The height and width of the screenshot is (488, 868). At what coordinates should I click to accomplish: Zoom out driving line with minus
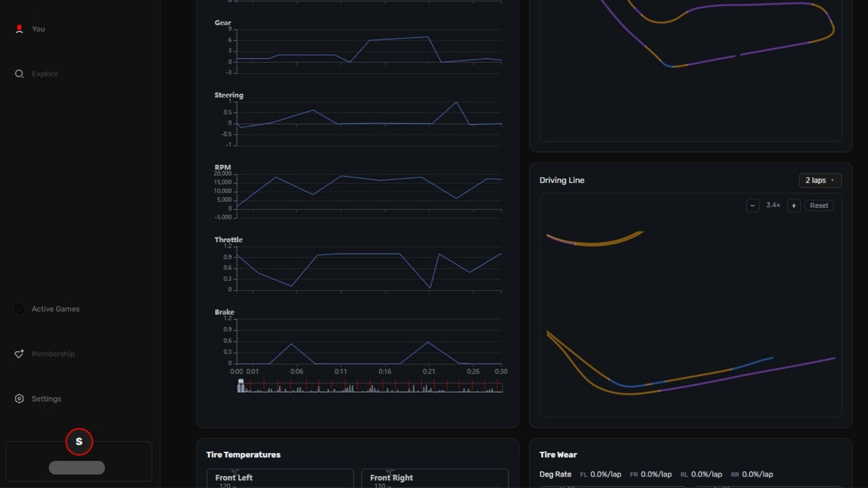pos(752,206)
